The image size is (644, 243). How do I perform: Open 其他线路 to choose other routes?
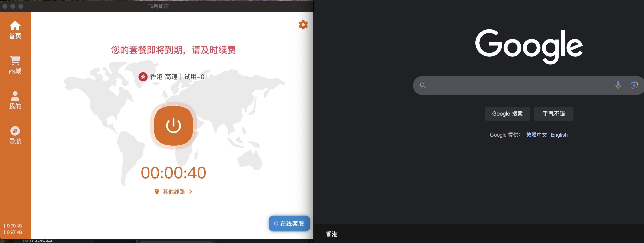174,192
